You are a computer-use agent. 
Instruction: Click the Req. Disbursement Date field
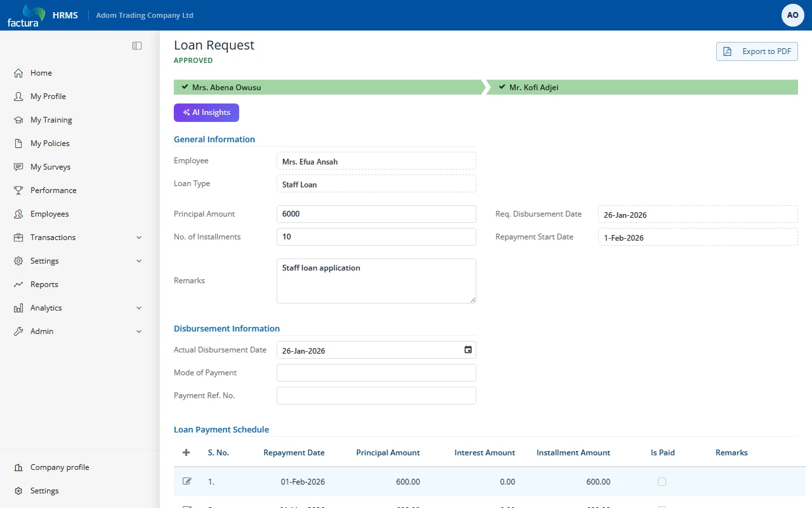pyautogui.click(x=698, y=214)
